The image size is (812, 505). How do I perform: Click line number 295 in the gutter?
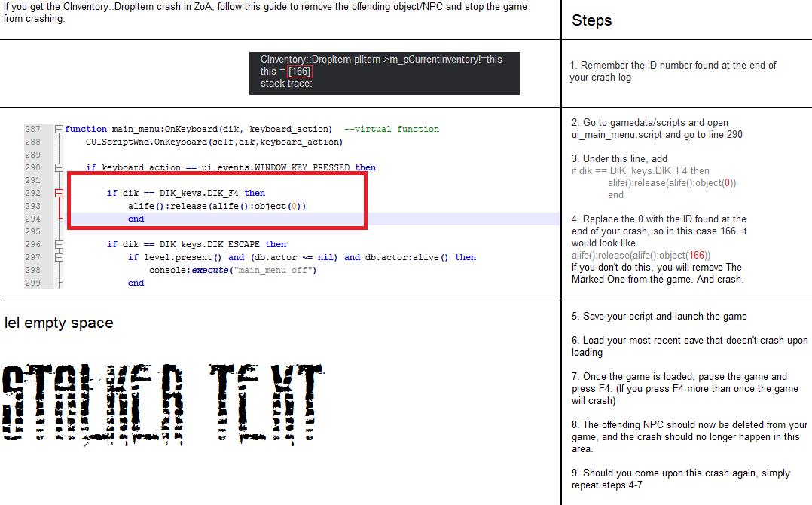click(x=32, y=231)
